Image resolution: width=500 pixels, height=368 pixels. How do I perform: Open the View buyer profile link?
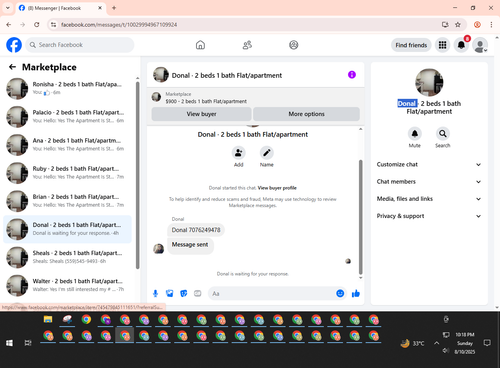pyautogui.click(x=277, y=188)
